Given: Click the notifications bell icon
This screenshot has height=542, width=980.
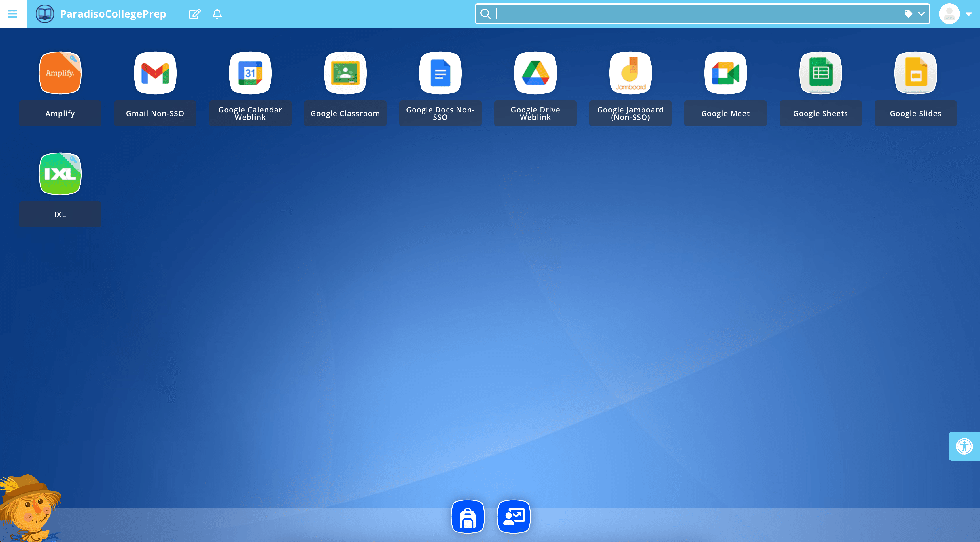Looking at the screenshot, I should pyautogui.click(x=217, y=14).
